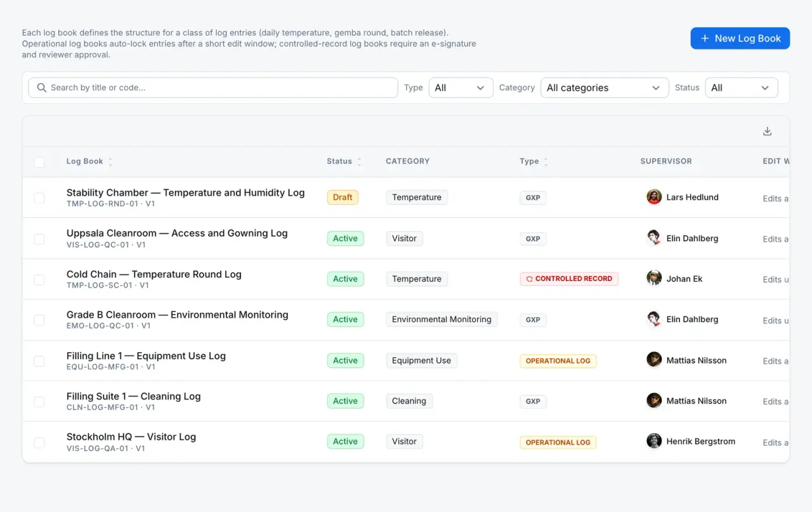Sort the table using the Log Book sort arrows

pyautogui.click(x=110, y=162)
